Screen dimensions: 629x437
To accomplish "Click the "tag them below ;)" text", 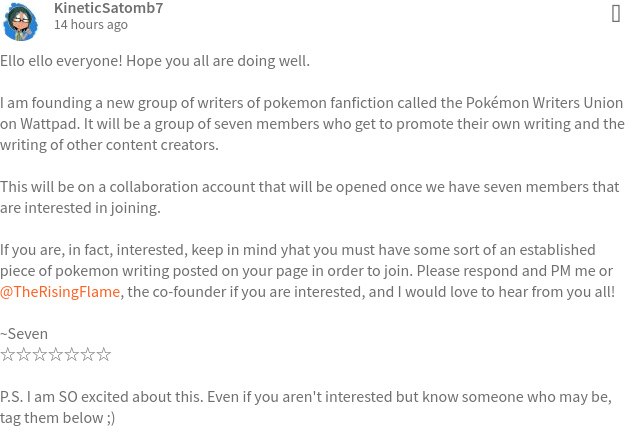I will point(57,418).
